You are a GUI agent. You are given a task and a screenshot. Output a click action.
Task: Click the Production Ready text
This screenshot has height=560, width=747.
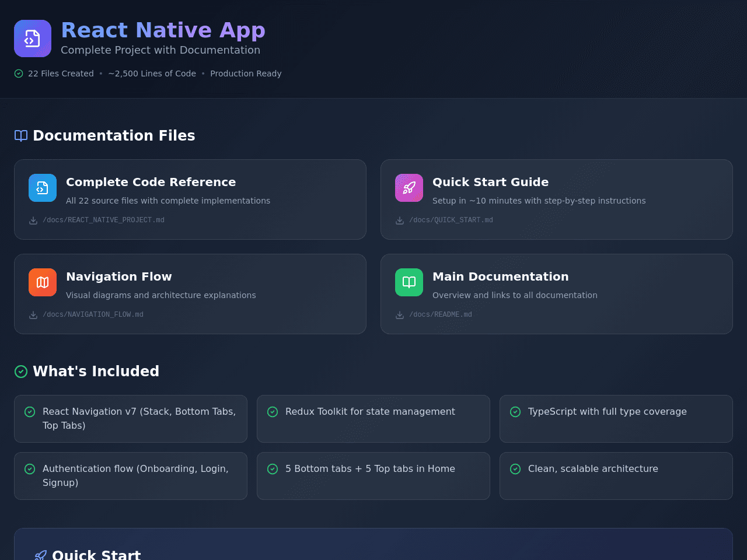click(246, 73)
